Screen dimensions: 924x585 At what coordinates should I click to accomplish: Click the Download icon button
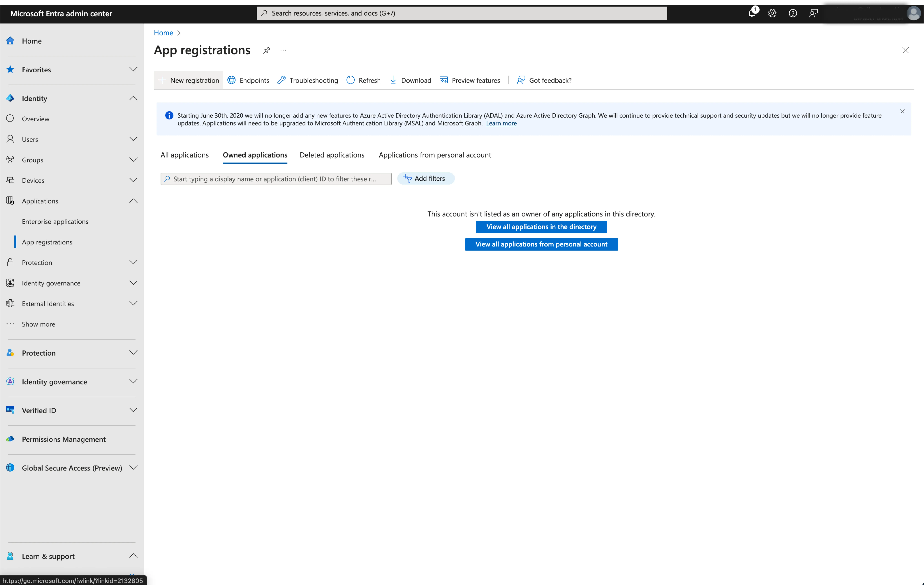[x=393, y=80]
